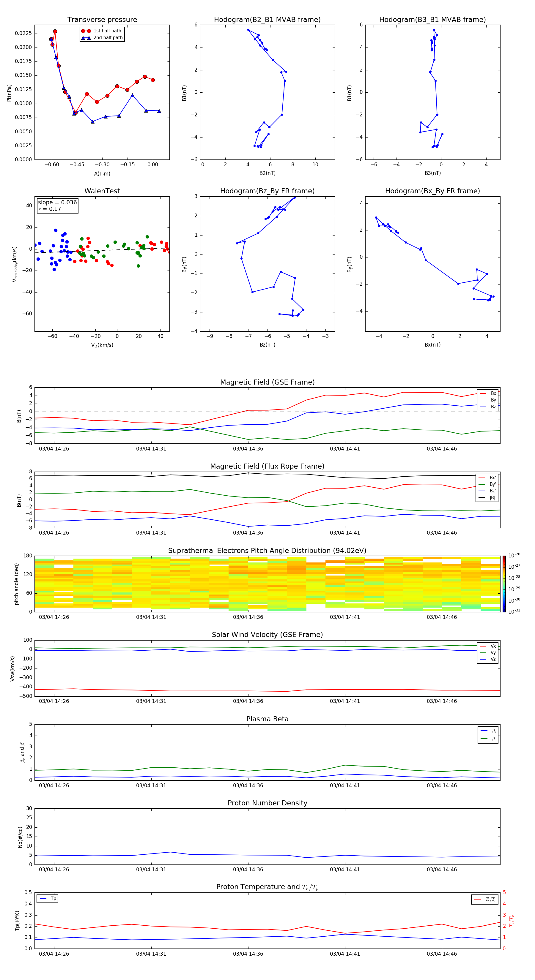Screen dimensions: 535x980
Task: Click the "Bx(nT)" x-axis label
Action: pyautogui.click(x=432, y=345)
